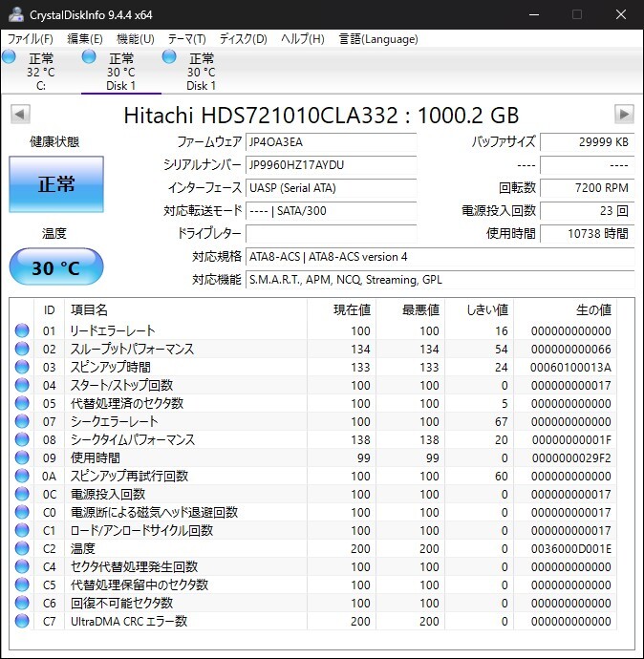Image resolution: width=644 pixels, height=659 pixels.
Task: Click the blue status orb for drive C:
Action: 10,57
